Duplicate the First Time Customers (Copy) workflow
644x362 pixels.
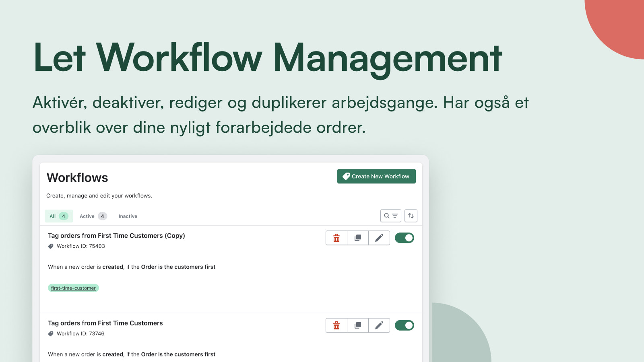pyautogui.click(x=358, y=238)
